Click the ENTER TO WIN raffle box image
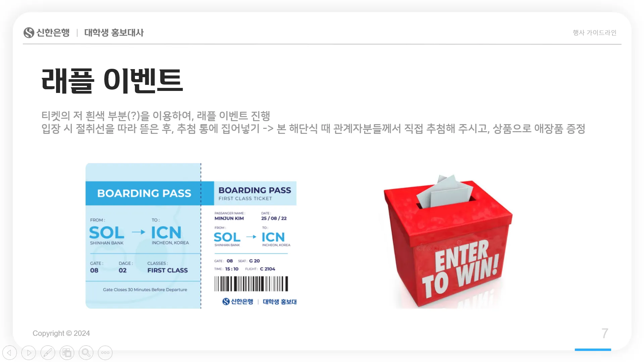644x362 pixels. pyautogui.click(x=448, y=241)
